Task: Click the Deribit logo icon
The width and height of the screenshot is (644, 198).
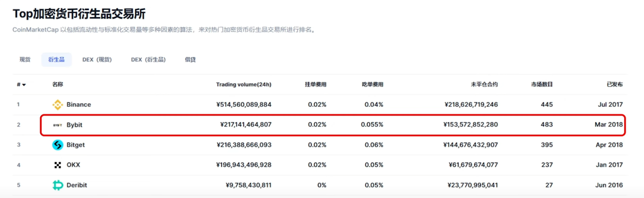Action: pyautogui.click(x=58, y=185)
